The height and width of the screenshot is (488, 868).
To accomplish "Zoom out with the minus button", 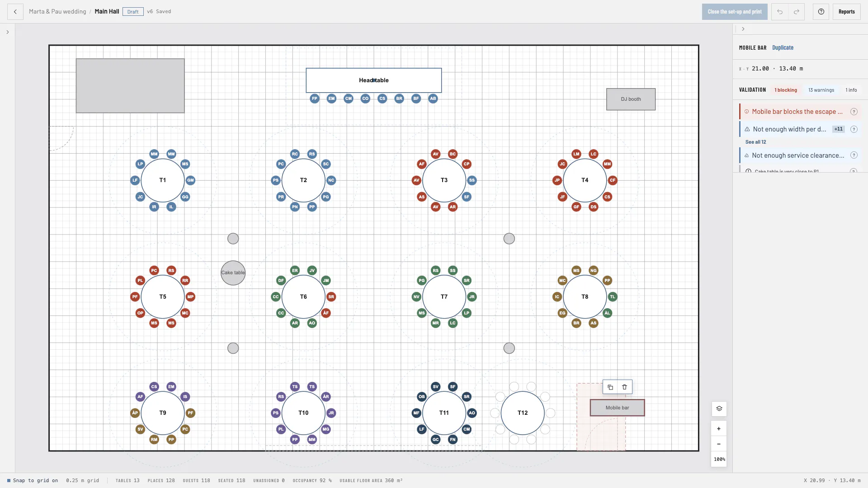I will point(719,444).
